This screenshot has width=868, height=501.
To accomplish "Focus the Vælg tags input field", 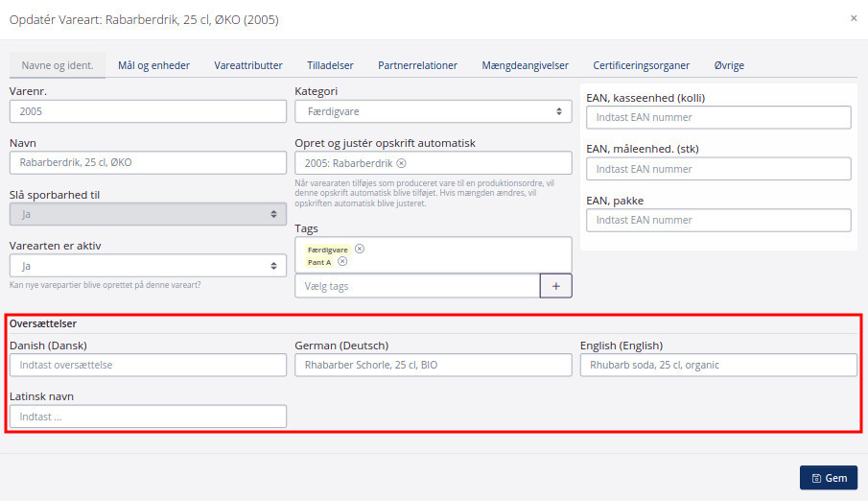I will tap(417, 286).
